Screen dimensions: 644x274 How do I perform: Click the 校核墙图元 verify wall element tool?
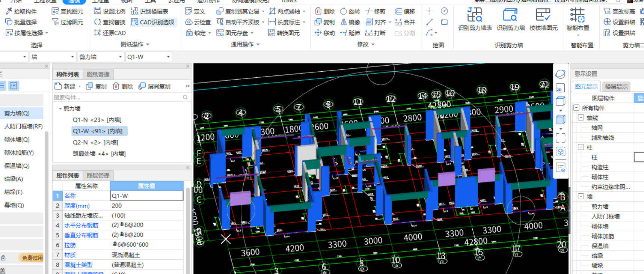tap(543, 19)
